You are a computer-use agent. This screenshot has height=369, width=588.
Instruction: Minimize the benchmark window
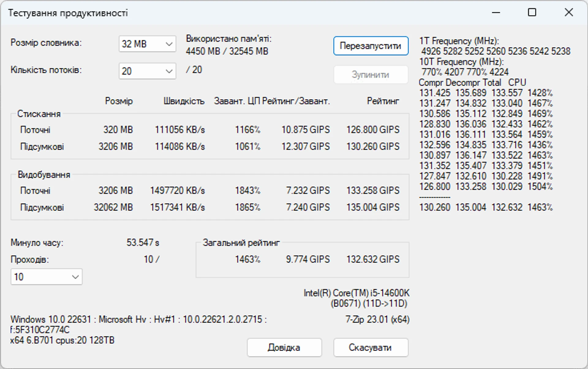[x=496, y=13]
